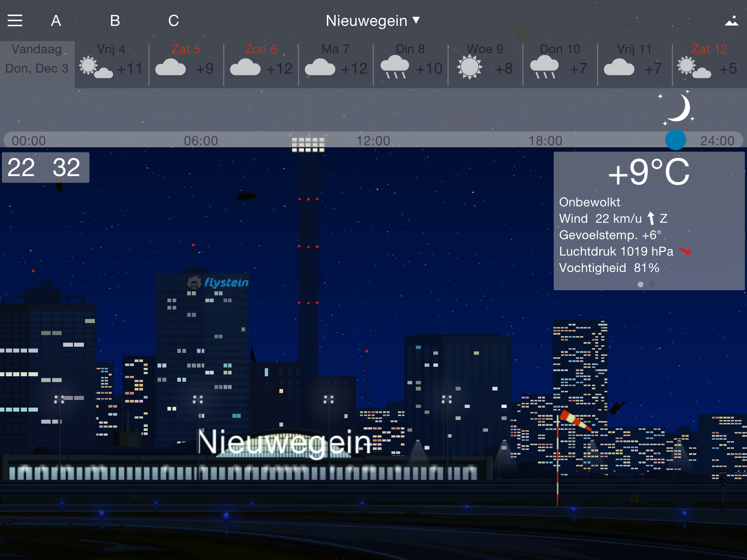This screenshot has width=747, height=560.
Task: Click the blue time slider handle
Action: click(676, 140)
